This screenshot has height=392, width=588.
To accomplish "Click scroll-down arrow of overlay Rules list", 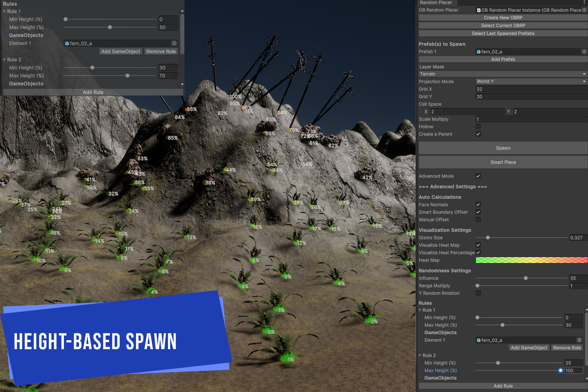I will tap(182, 85).
